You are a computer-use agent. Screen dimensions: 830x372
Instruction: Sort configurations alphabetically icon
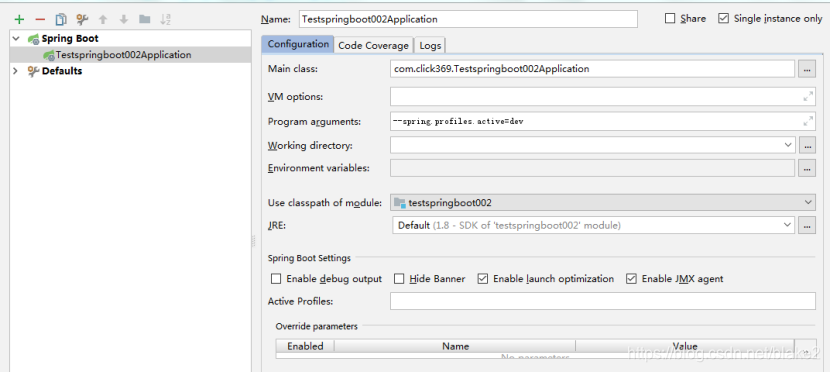click(x=165, y=20)
